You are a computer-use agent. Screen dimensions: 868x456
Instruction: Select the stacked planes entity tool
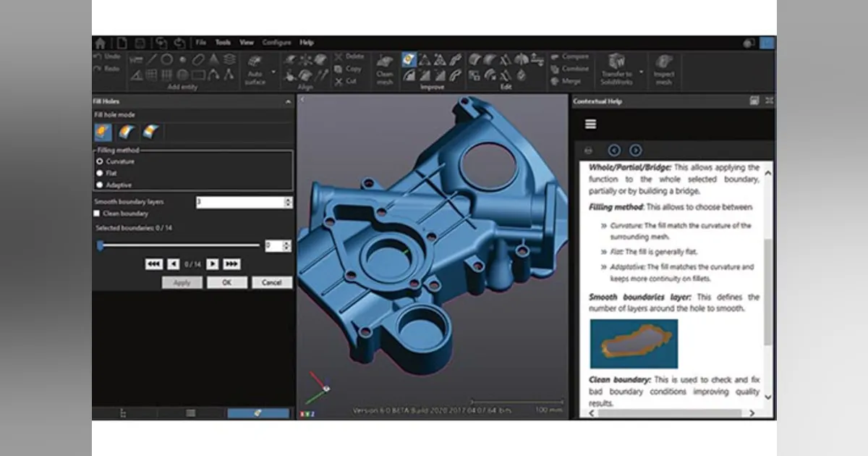(229, 60)
